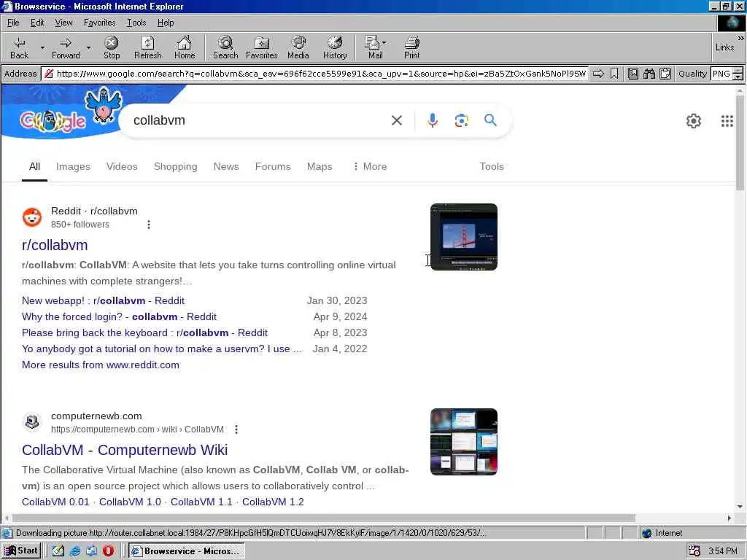This screenshot has width=747, height=560.
Task: Open the Search toolbar pane
Action: (x=225, y=47)
